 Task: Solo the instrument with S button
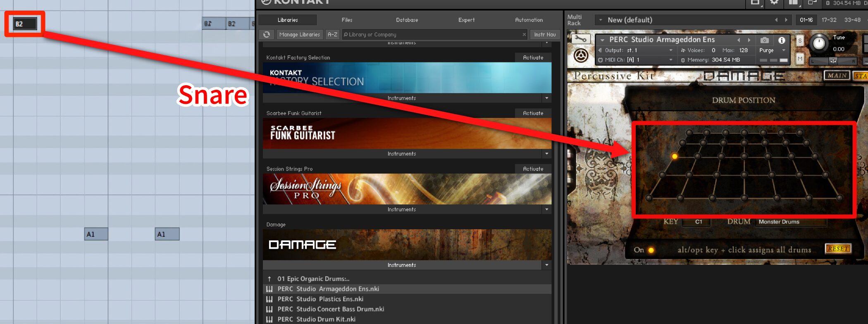coord(800,41)
